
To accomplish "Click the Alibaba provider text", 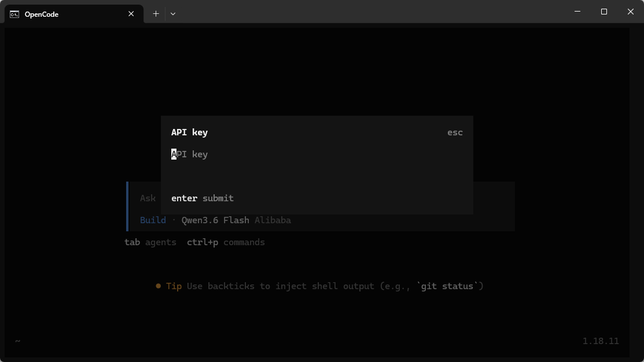I will pyautogui.click(x=273, y=220).
